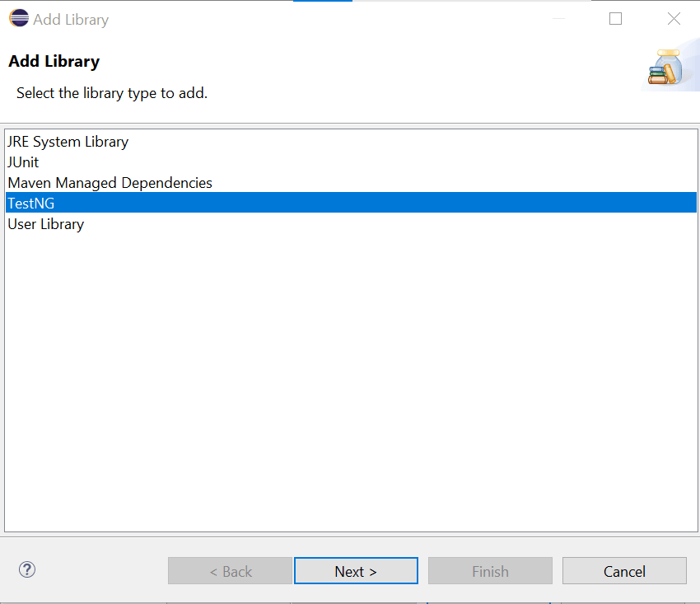Click the disabled Finish button
Image resolution: width=700 pixels, height=604 pixels.
[490, 570]
